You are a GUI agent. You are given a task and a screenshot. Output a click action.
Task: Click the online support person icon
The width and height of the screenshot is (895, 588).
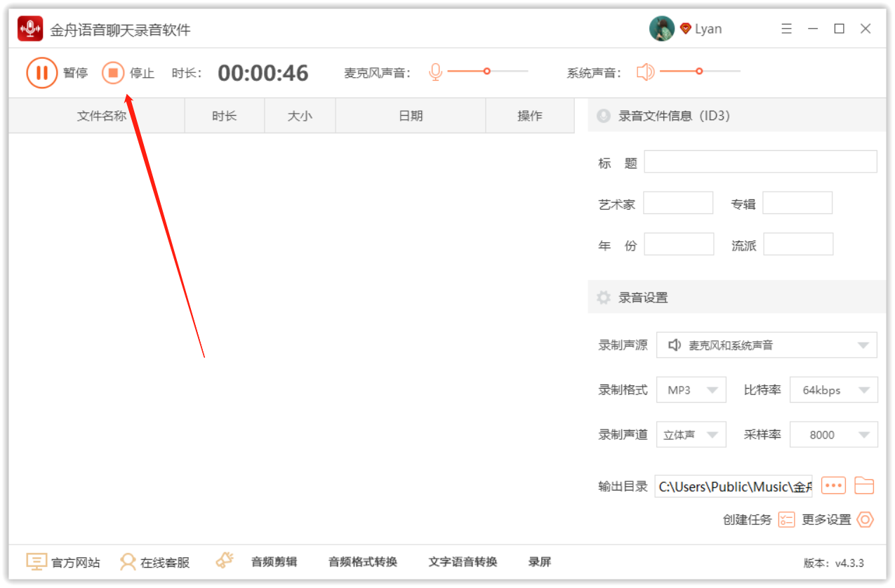click(x=128, y=561)
